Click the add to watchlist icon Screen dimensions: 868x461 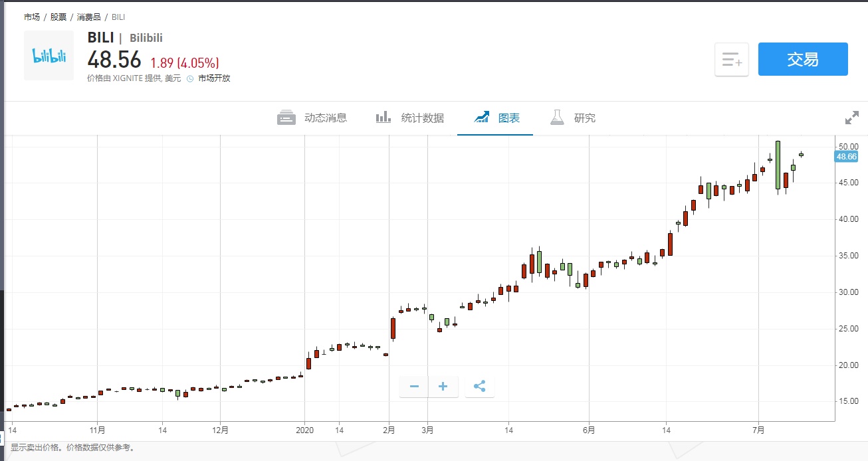[732, 60]
